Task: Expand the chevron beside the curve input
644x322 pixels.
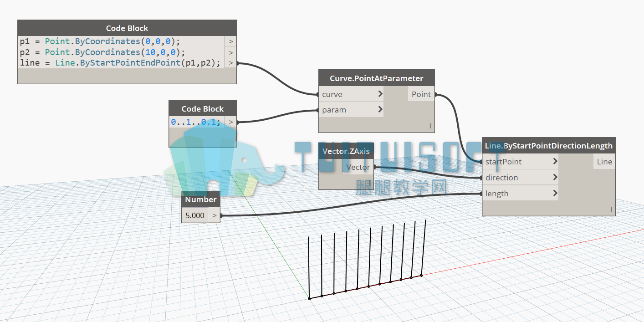Action: (x=380, y=94)
